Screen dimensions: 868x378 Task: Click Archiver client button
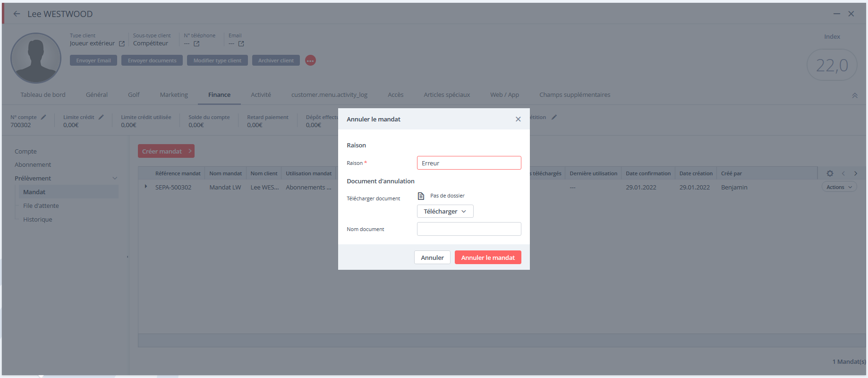276,60
